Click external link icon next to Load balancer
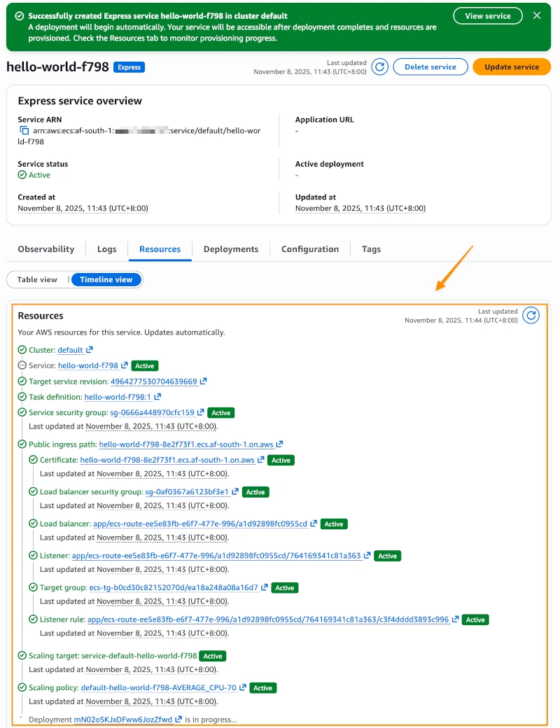 click(314, 524)
